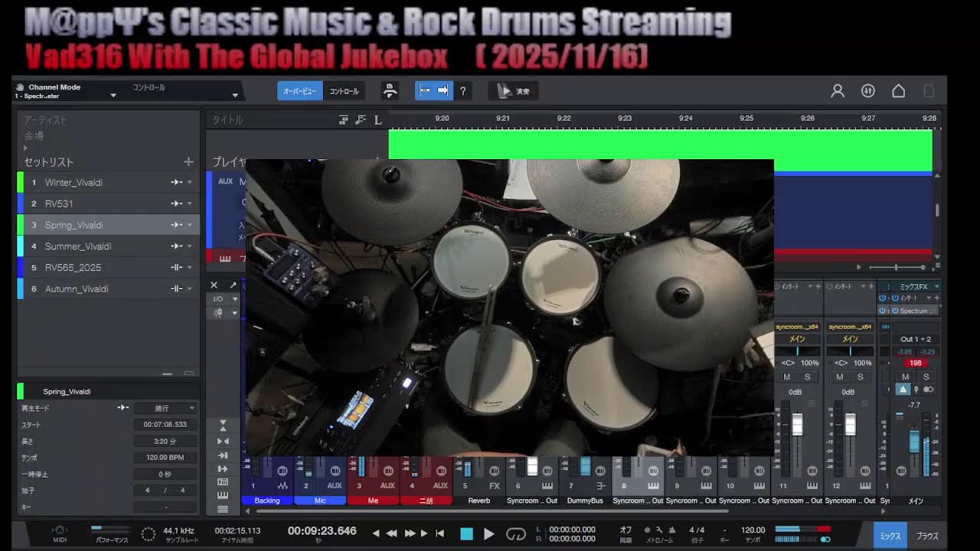Viewport: 980px width, 551px height.
Task: Click the volume fader of channel 11
Action: [x=797, y=425]
